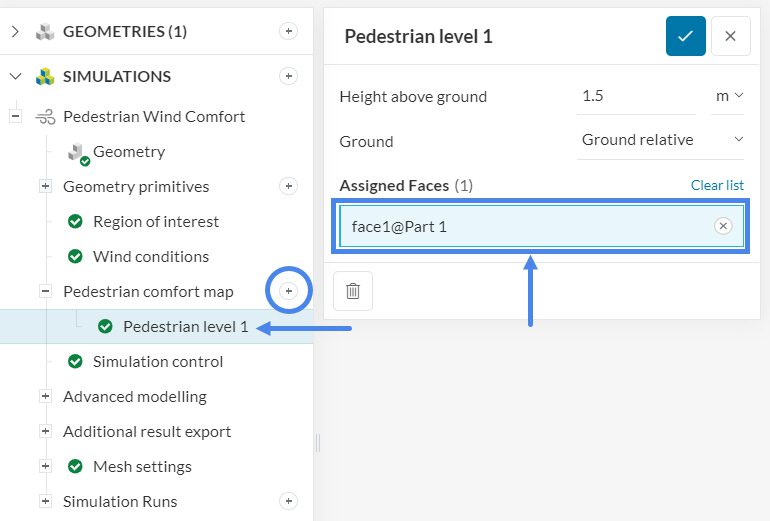Expand the Geometries section chevron
The width and height of the screenshot is (770, 521).
[x=15, y=32]
